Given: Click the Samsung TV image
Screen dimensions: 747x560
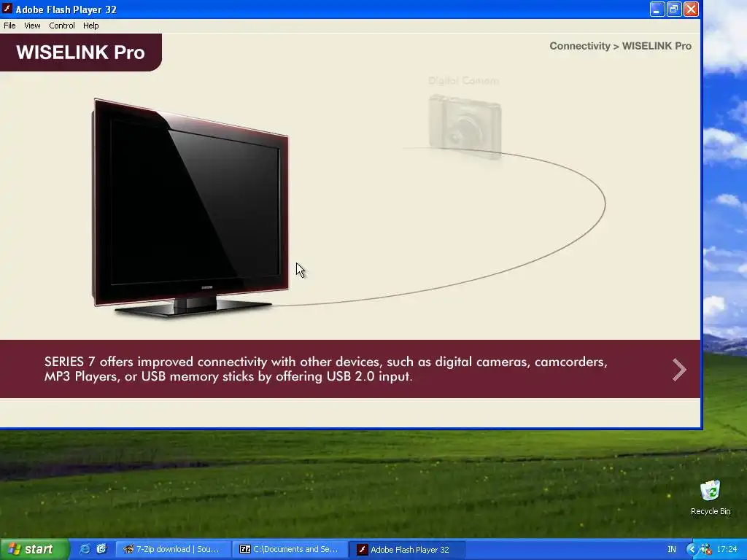Looking at the screenshot, I should click(x=190, y=208).
